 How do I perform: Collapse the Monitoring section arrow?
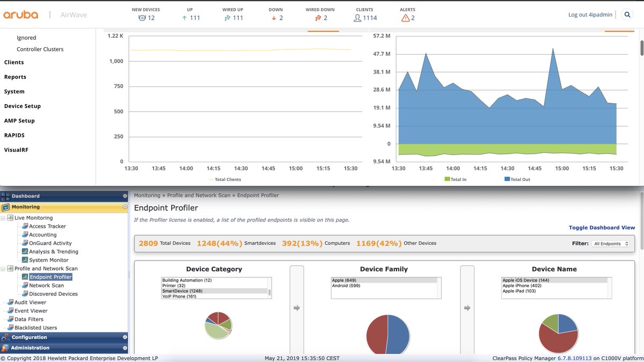click(x=125, y=207)
